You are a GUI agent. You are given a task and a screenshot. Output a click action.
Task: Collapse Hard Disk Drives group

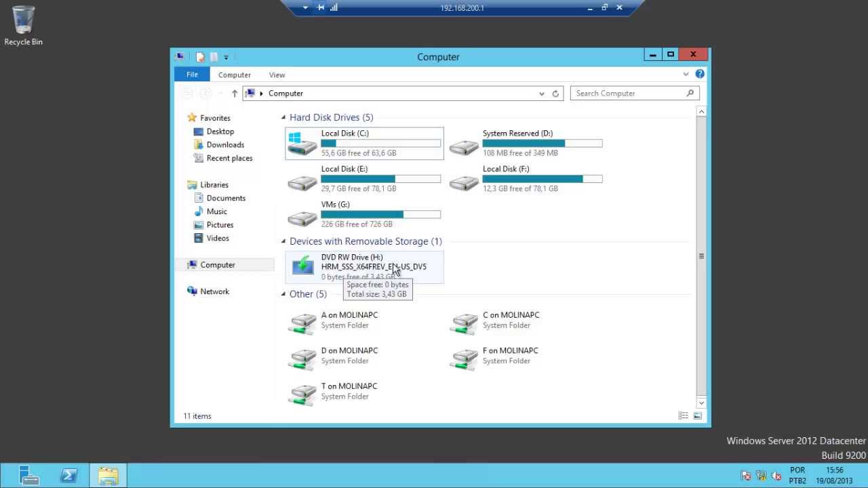[x=283, y=117]
